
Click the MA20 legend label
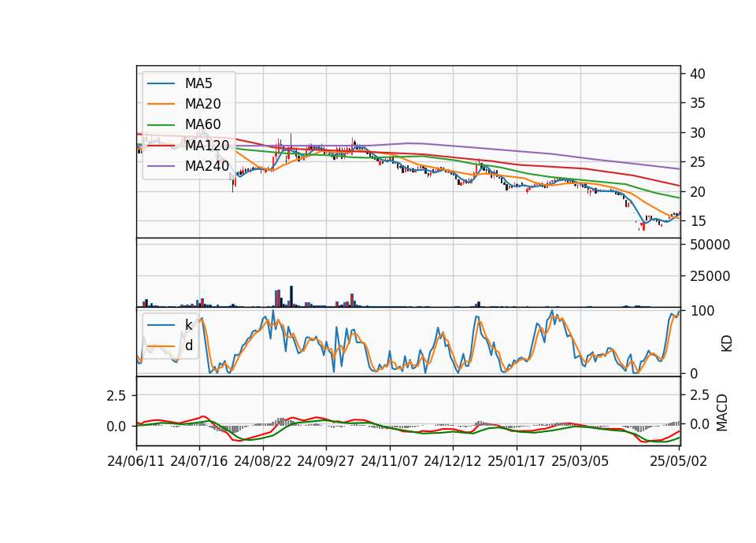coord(202,104)
